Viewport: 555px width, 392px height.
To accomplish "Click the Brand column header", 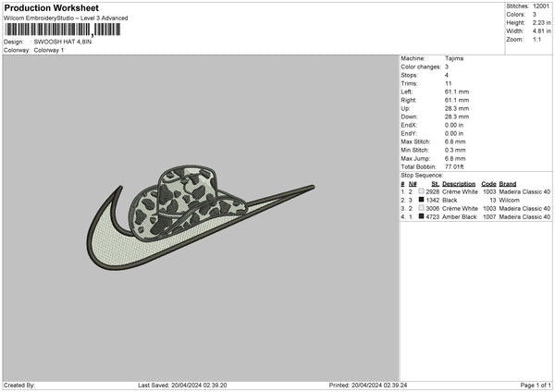I will pos(508,184).
